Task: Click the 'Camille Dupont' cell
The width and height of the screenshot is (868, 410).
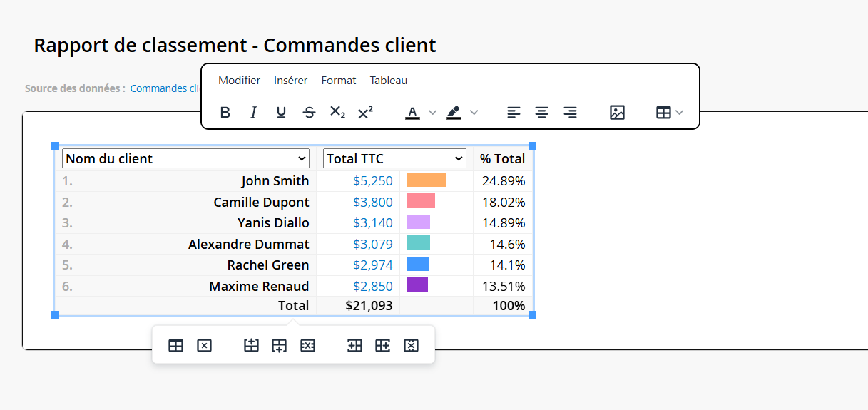Action: point(185,202)
